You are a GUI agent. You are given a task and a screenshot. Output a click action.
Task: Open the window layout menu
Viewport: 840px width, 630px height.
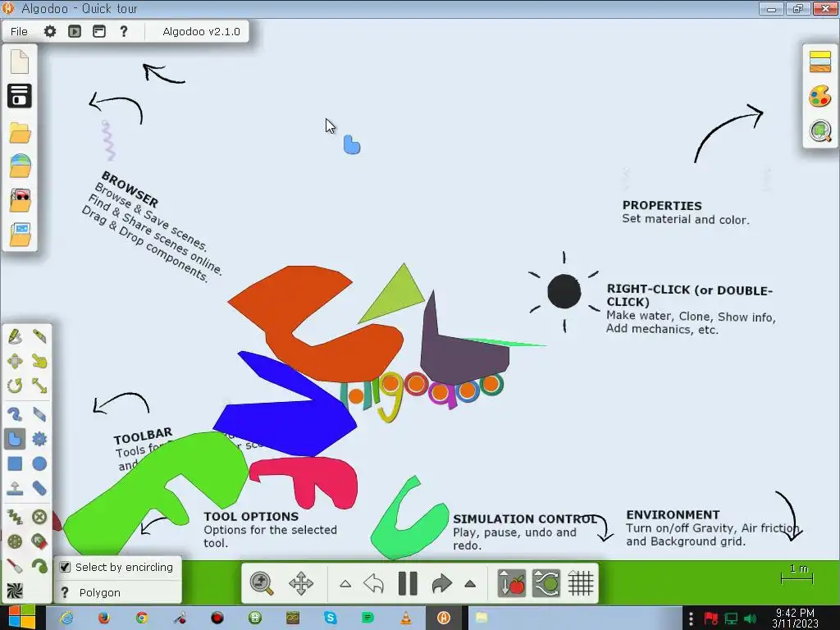[x=99, y=32]
